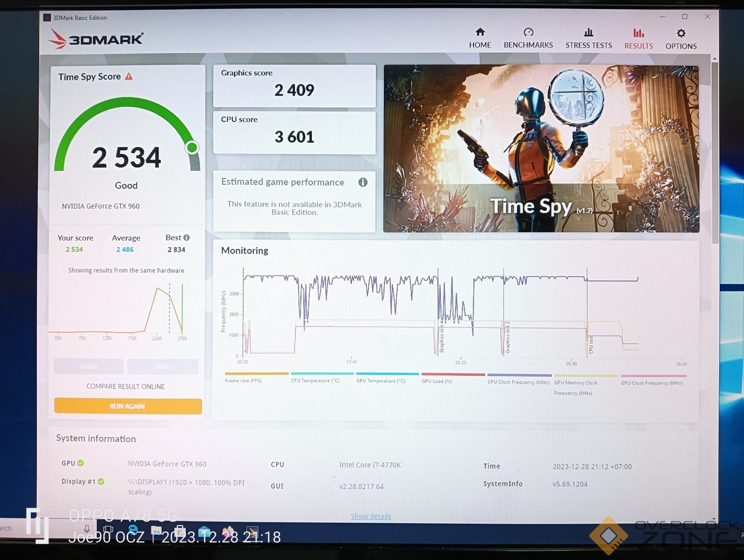Click the Graphics test 1 marker on the chart
Screen dimensions: 744x560
pos(441,337)
